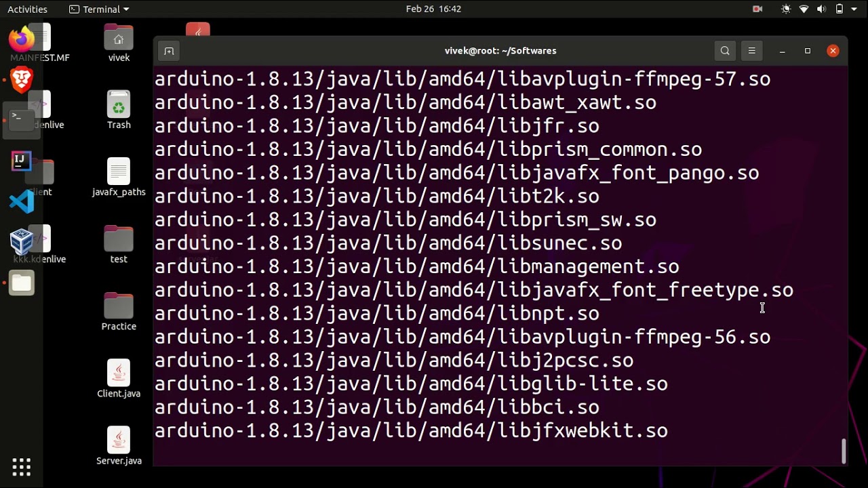Click the libmanagement.so output line
This screenshot has width=868, height=488.
tap(417, 267)
